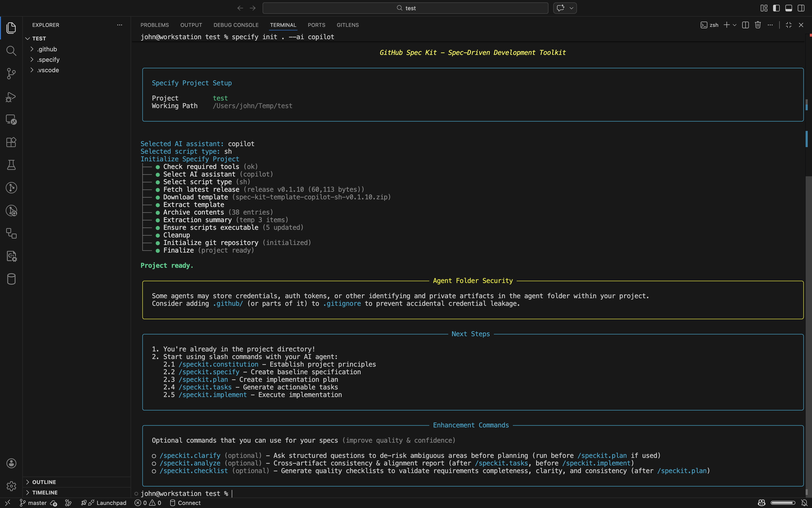Toggle bottom panel visibility
The image size is (812, 508).
(x=788, y=8)
